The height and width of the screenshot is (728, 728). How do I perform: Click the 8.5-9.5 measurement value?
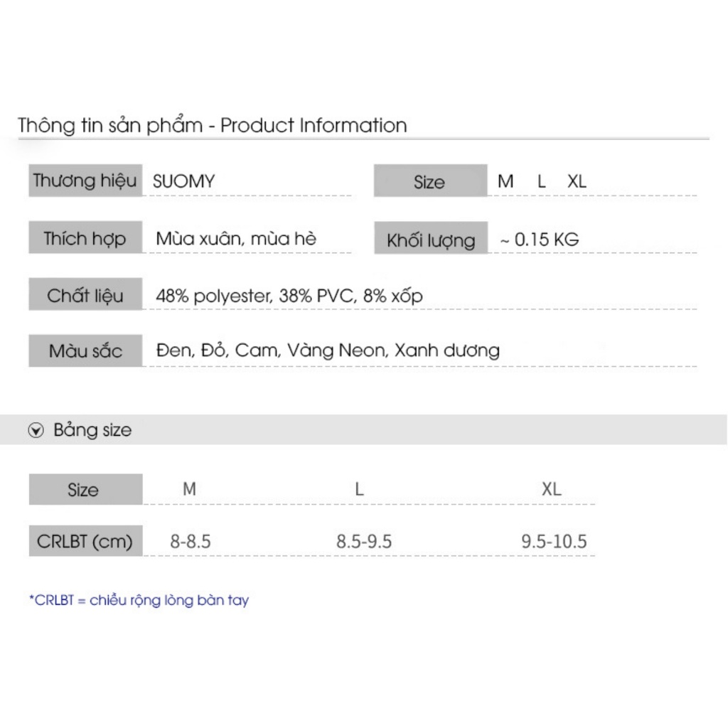point(364,542)
